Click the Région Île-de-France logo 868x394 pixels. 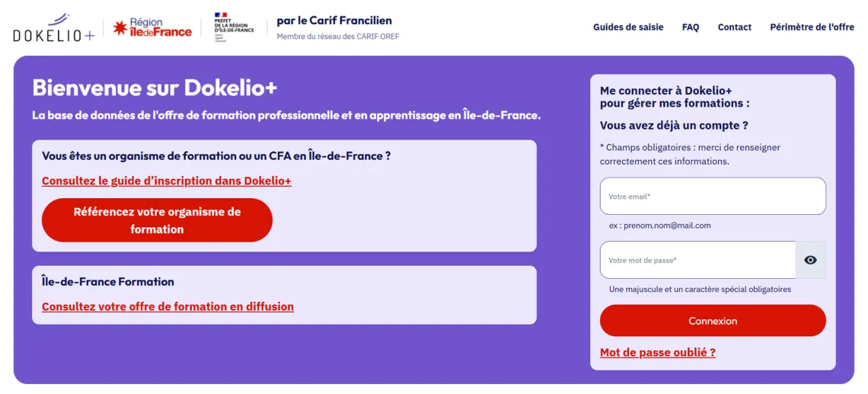[152, 27]
